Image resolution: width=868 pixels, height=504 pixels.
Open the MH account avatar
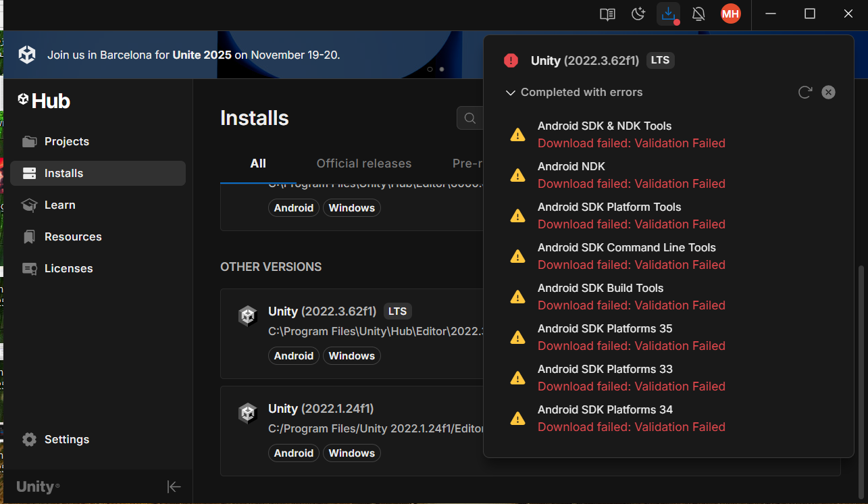pyautogui.click(x=730, y=14)
